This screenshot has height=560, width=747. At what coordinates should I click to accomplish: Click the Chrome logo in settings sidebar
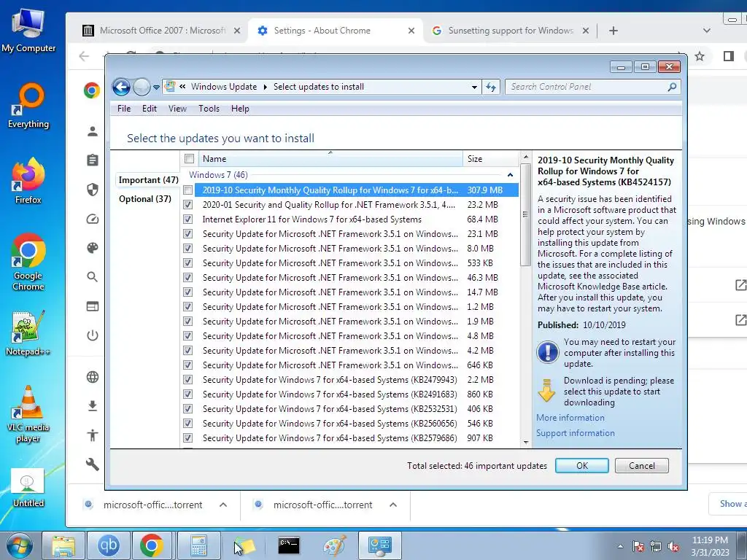(92, 90)
